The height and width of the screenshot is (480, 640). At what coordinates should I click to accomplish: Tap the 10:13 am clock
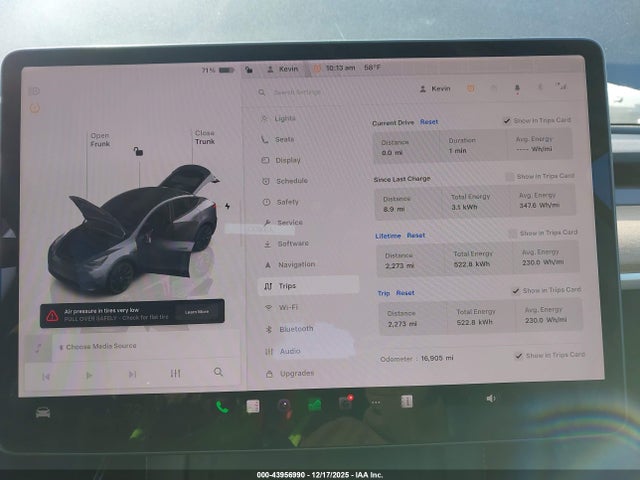click(340, 68)
